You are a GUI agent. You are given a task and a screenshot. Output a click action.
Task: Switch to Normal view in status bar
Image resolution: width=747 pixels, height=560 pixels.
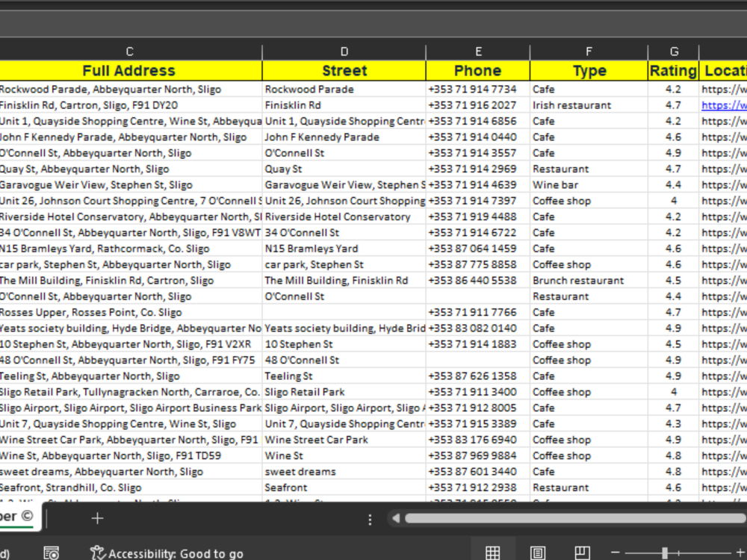point(493,551)
